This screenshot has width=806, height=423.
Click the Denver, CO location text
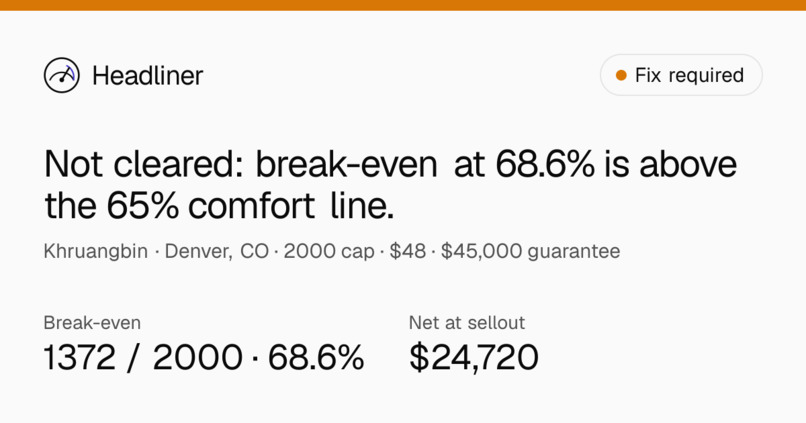point(216,251)
